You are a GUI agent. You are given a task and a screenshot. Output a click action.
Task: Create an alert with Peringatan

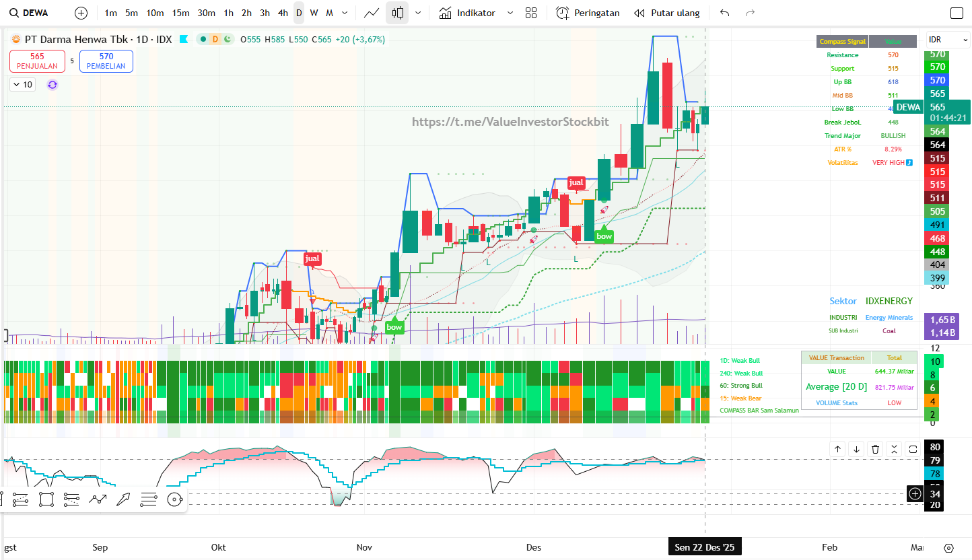pyautogui.click(x=588, y=13)
